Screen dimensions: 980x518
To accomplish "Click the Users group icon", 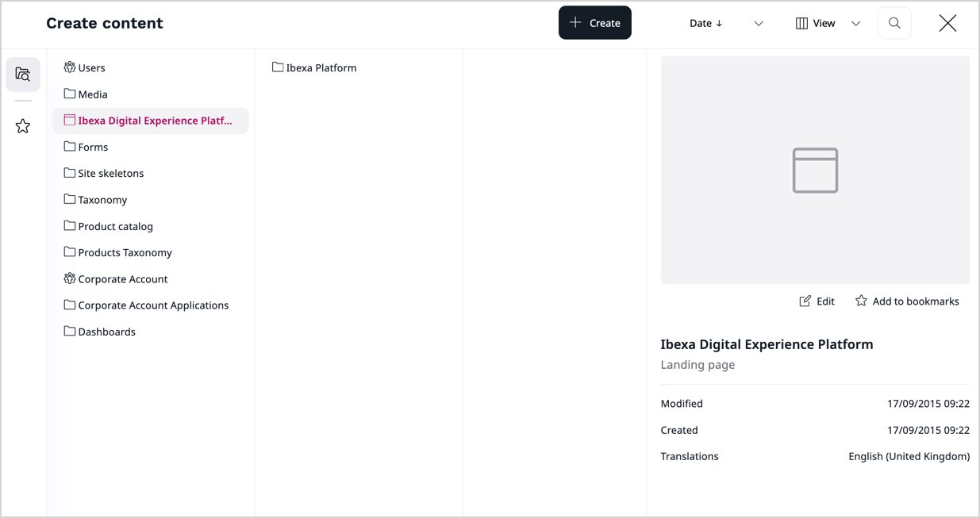I will (x=69, y=67).
